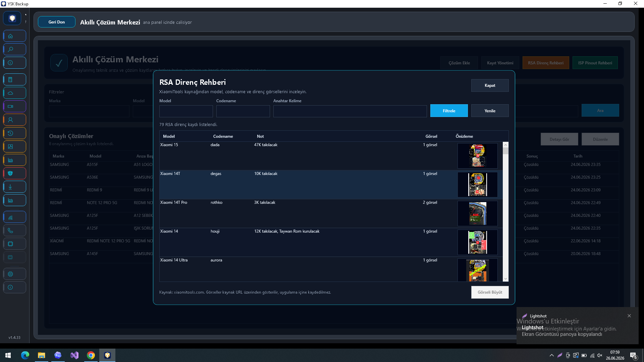Open the Xiaomi 15 preview thumbnail
Viewport: 644px width, 362px height.
coord(477,156)
